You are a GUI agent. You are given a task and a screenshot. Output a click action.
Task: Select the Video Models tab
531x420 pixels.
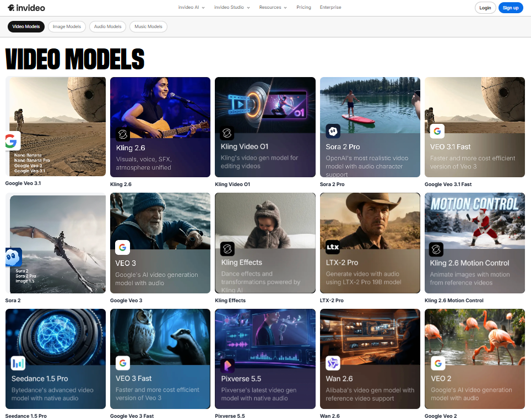coord(26,27)
